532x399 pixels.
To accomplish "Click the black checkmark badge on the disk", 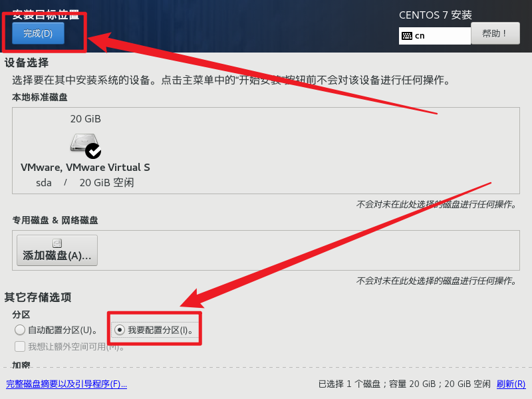I will [93, 151].
